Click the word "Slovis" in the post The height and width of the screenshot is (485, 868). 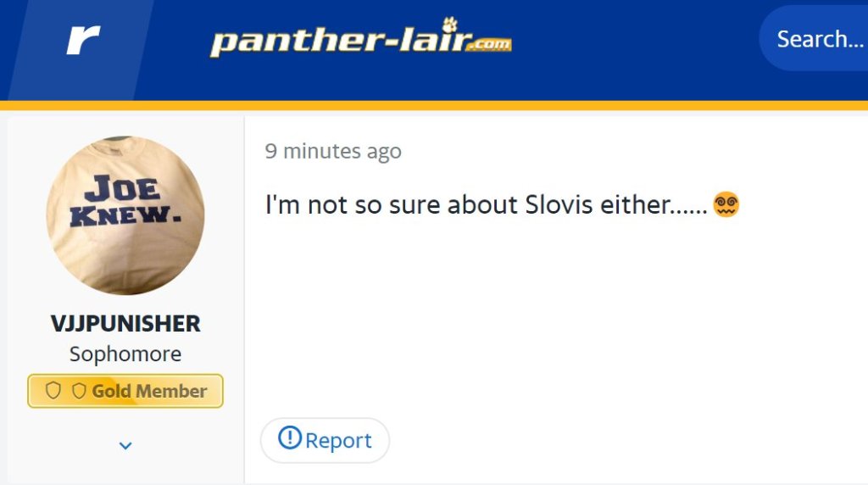click(x=559, y=204)
